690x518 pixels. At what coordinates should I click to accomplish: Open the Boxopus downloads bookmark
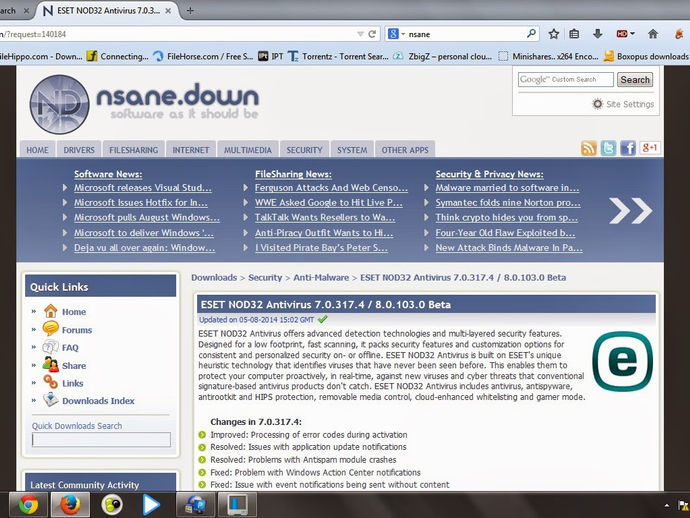[x=646, y=56]
